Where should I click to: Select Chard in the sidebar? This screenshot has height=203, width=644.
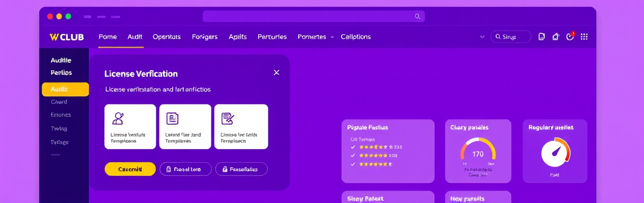pos(59,101)
